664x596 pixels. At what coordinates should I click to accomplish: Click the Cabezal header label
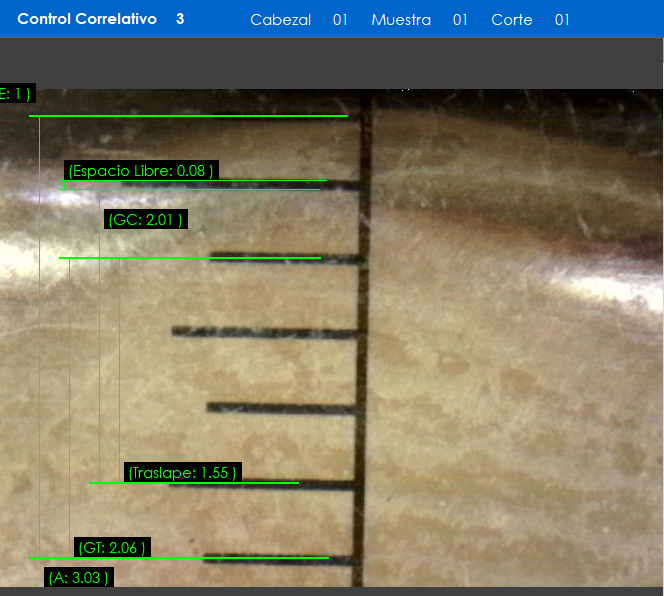(280, 20)
